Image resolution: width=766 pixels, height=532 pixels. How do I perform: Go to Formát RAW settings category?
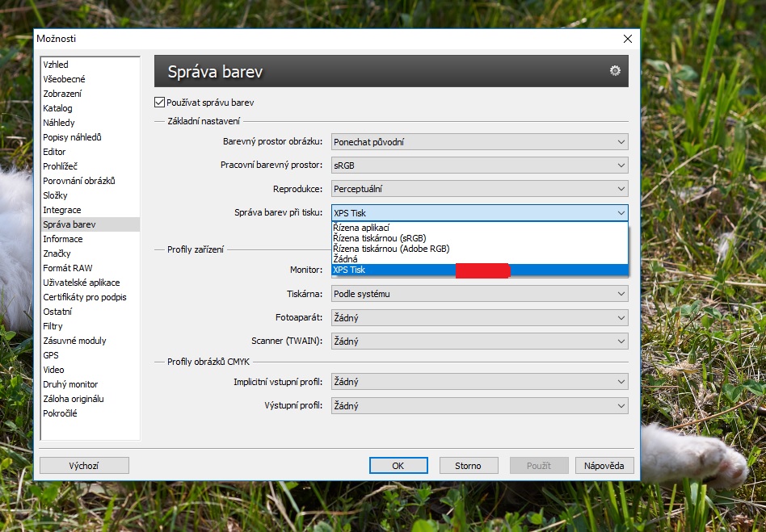coord(67,268)
